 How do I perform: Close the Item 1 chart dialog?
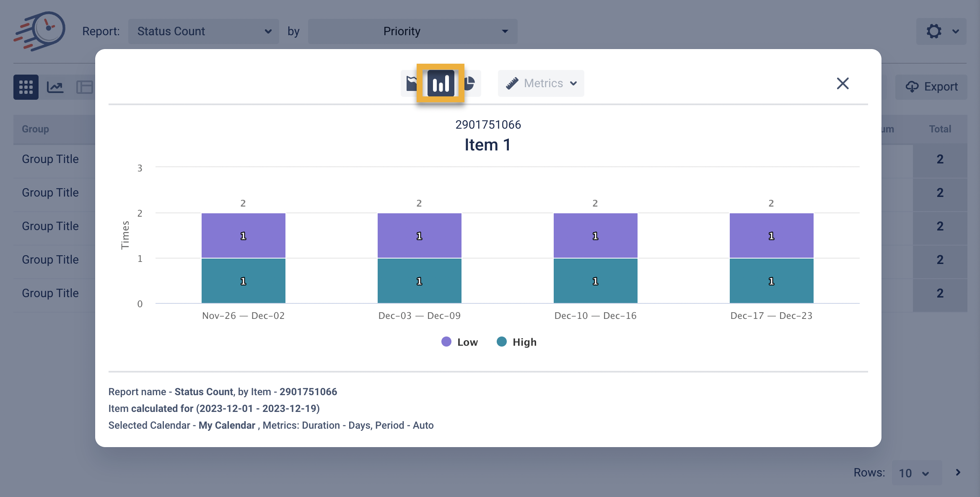tap(843, 83)
